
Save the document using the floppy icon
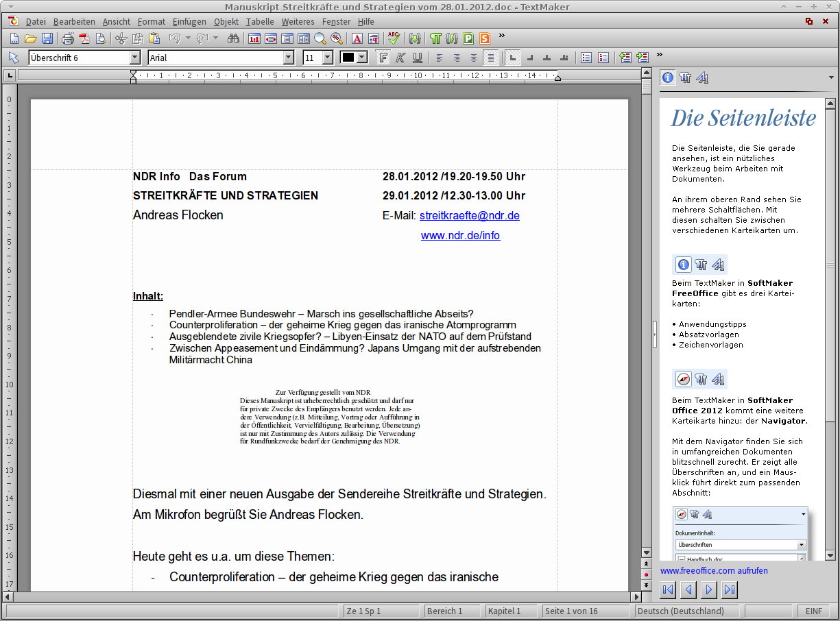[x=47, y=38]
